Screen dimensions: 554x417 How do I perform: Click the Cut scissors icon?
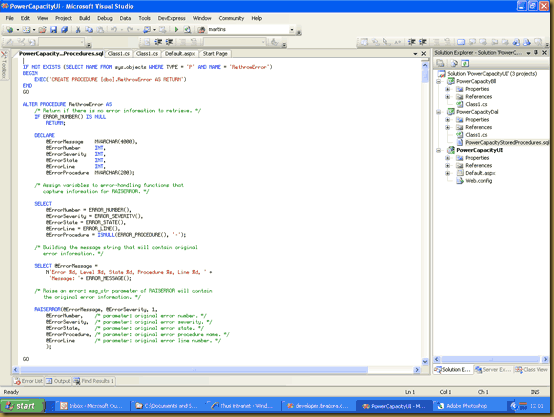[x=78, y=30]
